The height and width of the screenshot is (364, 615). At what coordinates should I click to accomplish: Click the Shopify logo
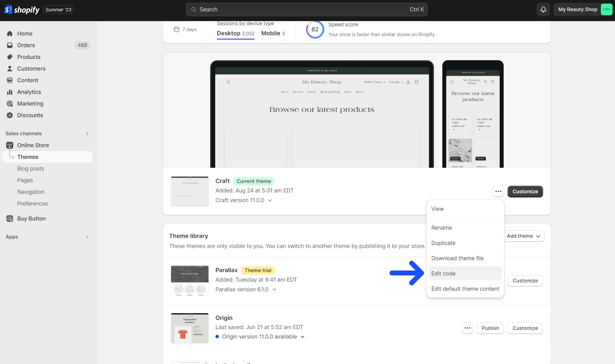(x=22, y=10)
